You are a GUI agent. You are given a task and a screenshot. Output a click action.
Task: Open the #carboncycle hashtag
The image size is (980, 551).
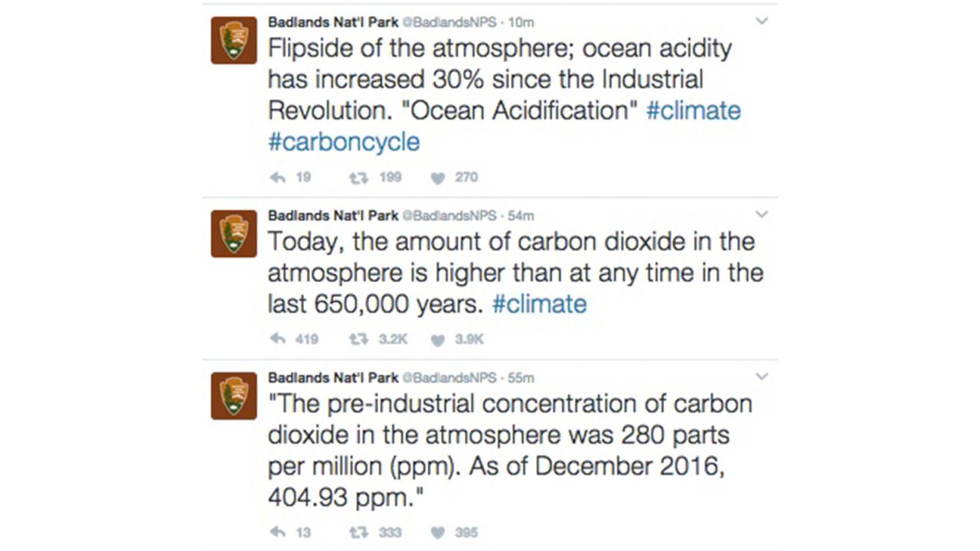(344, 142)
